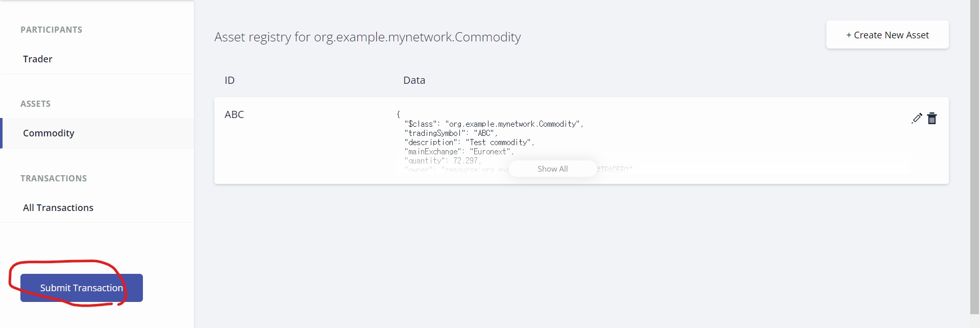This screenshot has height=328, width=980.
Task: Click the ID column header
Action: click(230, 80)
